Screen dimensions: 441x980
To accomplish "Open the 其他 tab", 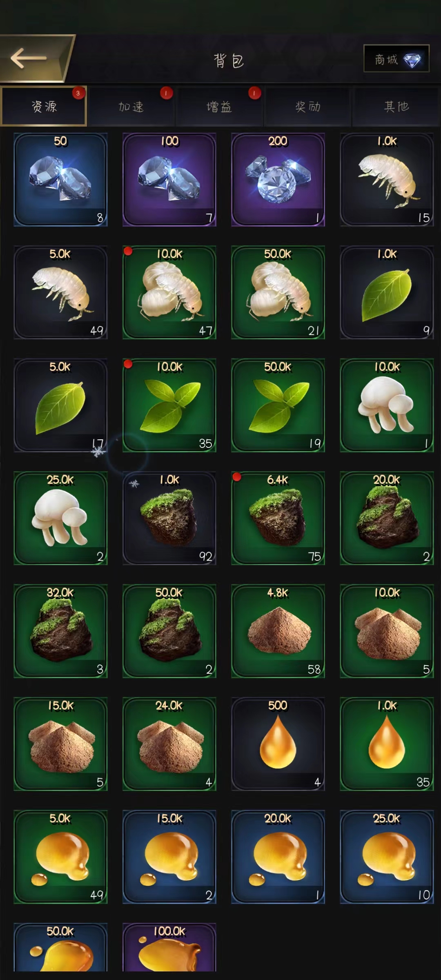I will coord(396,107).
